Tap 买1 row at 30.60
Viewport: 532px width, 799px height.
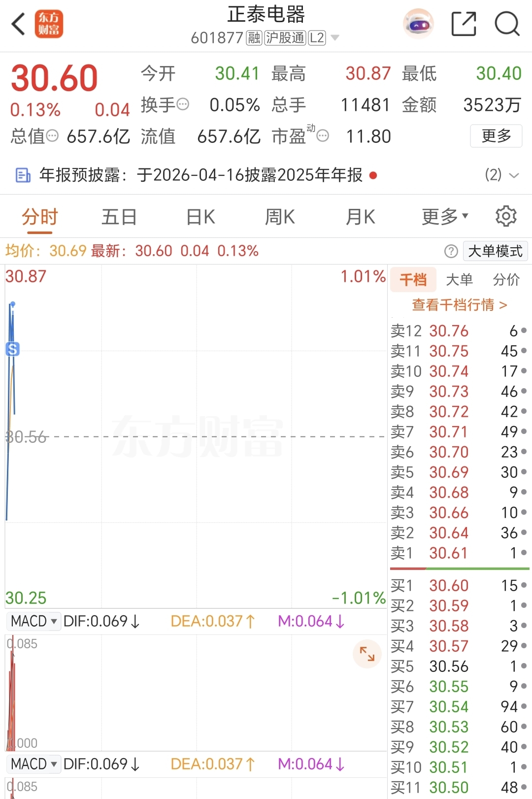[459, 586]
